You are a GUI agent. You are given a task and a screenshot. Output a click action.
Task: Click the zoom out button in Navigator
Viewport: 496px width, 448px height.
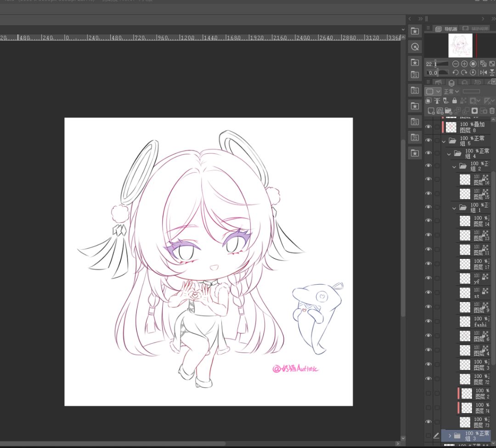click(x=456, y=64)
